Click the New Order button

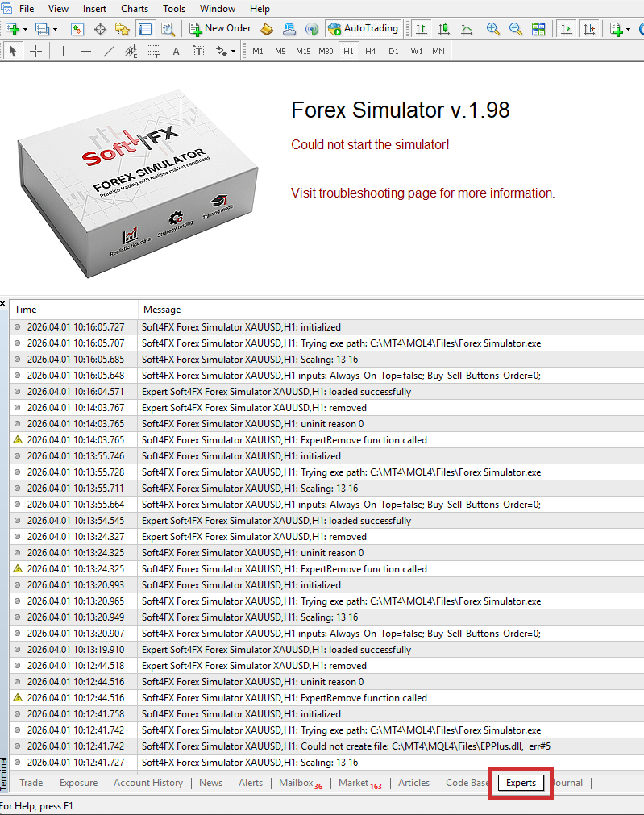tap(220, 28)
